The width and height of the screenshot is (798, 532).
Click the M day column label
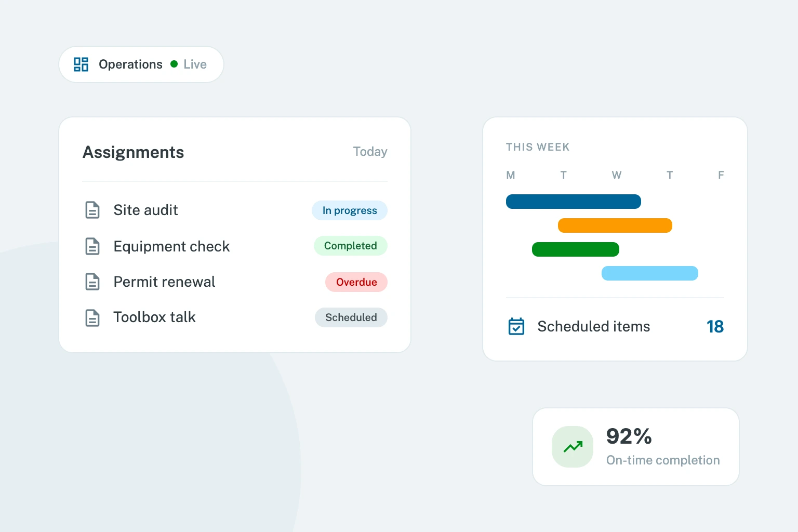pos(511,175)
